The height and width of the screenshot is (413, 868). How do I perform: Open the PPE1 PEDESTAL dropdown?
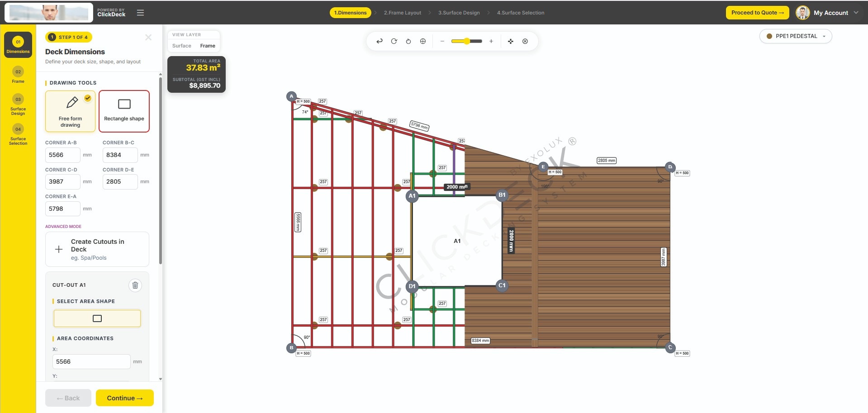click(796, 36)
